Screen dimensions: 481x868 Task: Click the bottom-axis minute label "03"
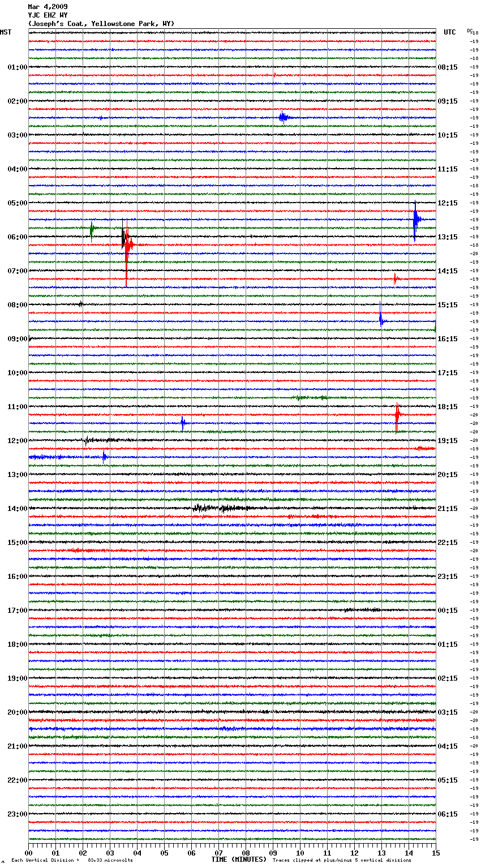click(110, 853)
